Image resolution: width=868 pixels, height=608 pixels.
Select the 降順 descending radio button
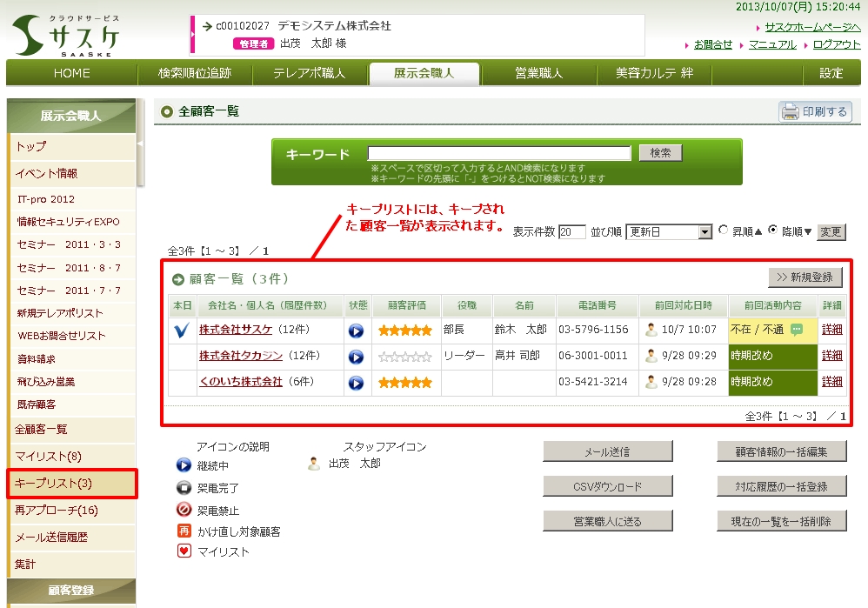(773, 231)
